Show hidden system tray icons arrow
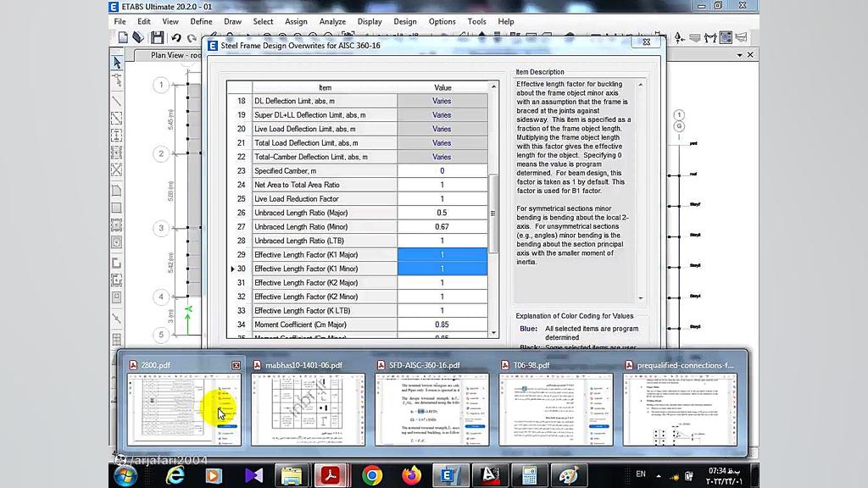868x488 pixels. coord(659,475)
